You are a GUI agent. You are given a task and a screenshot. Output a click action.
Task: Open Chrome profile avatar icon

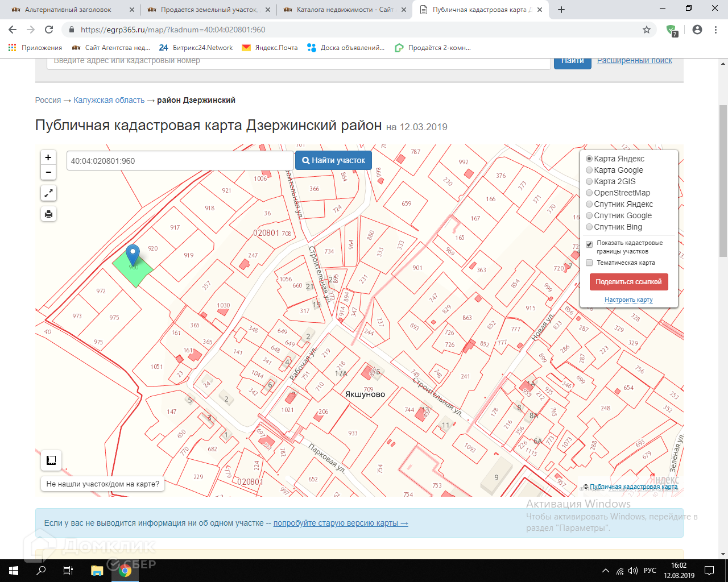click(x=697, y=30)
